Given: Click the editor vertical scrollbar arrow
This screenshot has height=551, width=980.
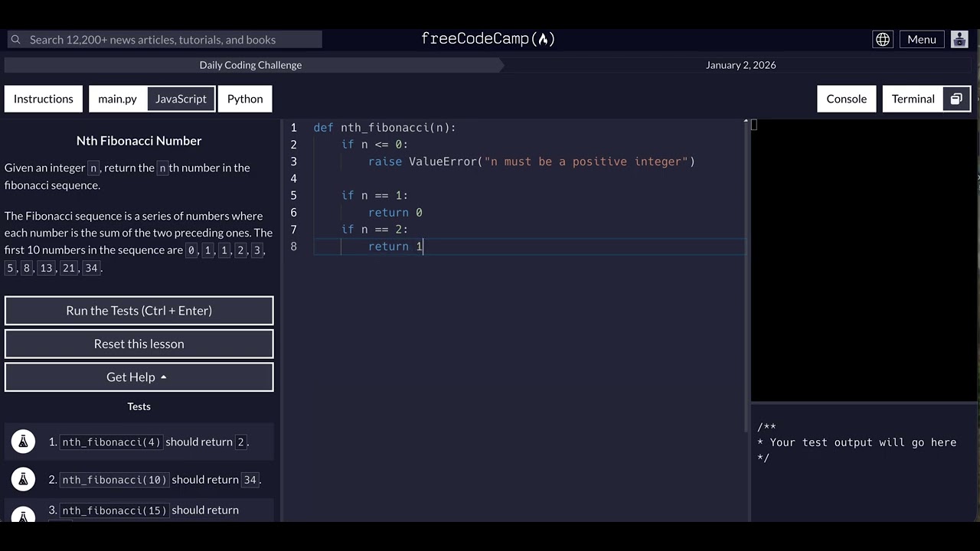Looking at the screenshot, I should click(746, 122).
